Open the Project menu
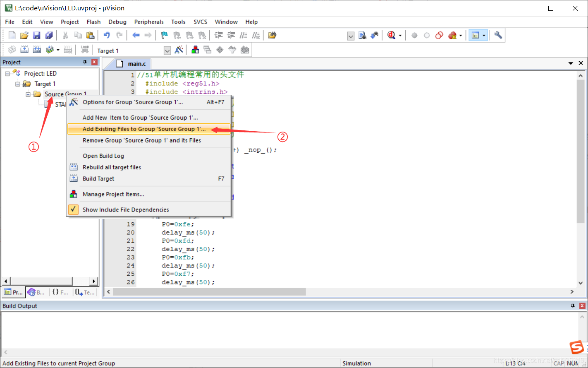The image size is (588, 368). click(69, 22)
